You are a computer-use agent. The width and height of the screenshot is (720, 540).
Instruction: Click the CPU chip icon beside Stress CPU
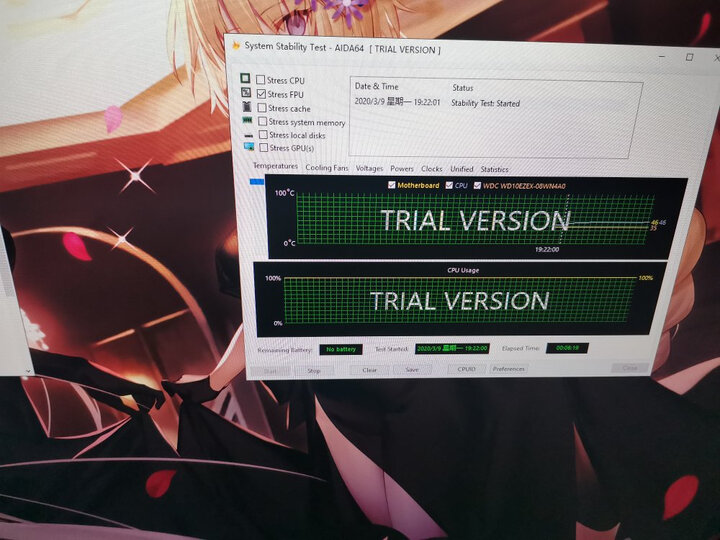pyautogui.click(x=245, y=78)
